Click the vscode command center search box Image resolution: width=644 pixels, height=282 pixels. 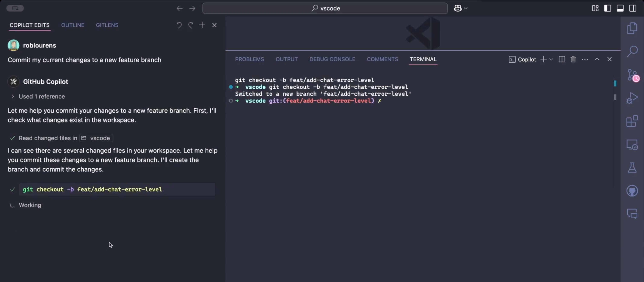[325, 8]
